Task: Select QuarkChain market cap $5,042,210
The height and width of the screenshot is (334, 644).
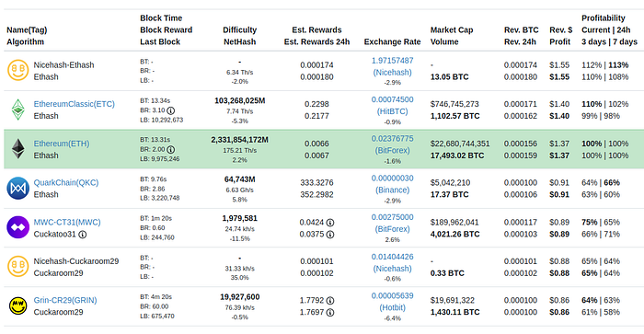Action: (450, 182)
